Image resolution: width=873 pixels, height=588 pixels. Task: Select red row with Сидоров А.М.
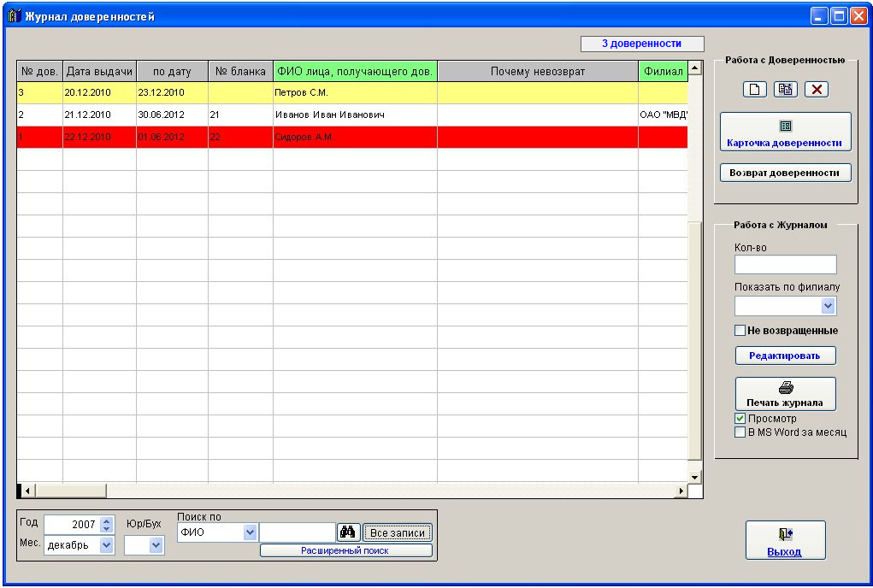(352, 138)
